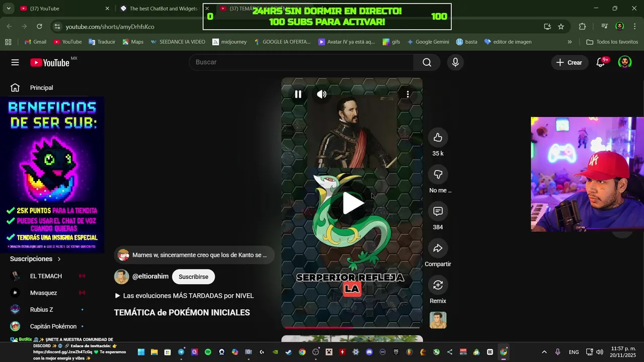Expand Suscripciones with its chevron
Viewport: 644px width, 362px height.
pos(59,259)
